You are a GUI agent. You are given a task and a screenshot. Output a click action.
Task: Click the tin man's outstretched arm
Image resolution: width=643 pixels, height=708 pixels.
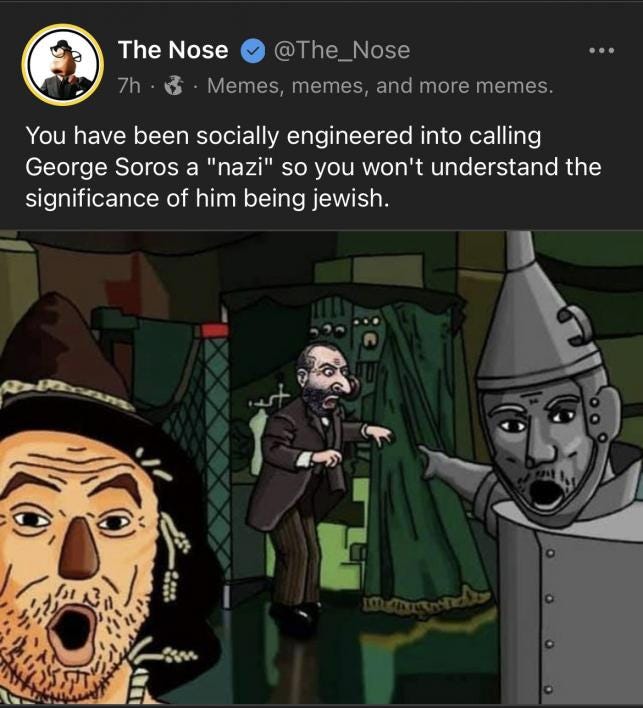pyautogui.click(x=456, y=474)
